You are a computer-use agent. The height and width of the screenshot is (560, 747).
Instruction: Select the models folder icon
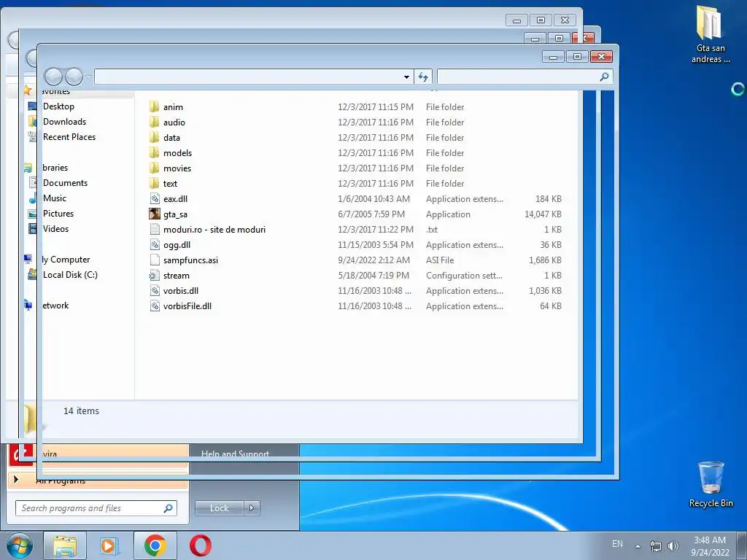154,153
